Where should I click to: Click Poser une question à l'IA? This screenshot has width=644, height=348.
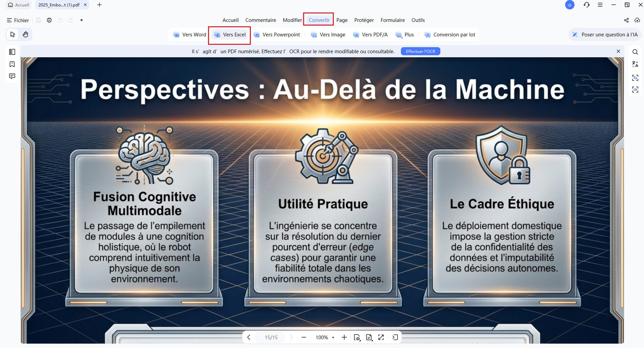(605, 35)
